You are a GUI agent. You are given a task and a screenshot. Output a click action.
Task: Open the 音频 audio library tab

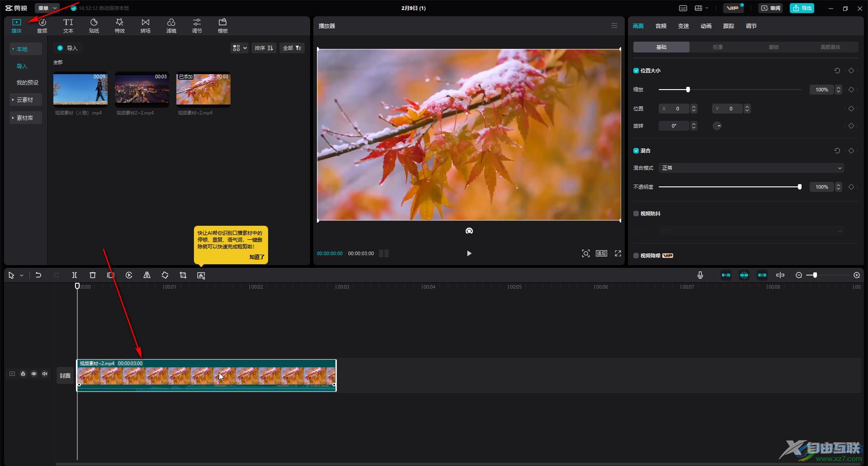[x=42, y=26]
